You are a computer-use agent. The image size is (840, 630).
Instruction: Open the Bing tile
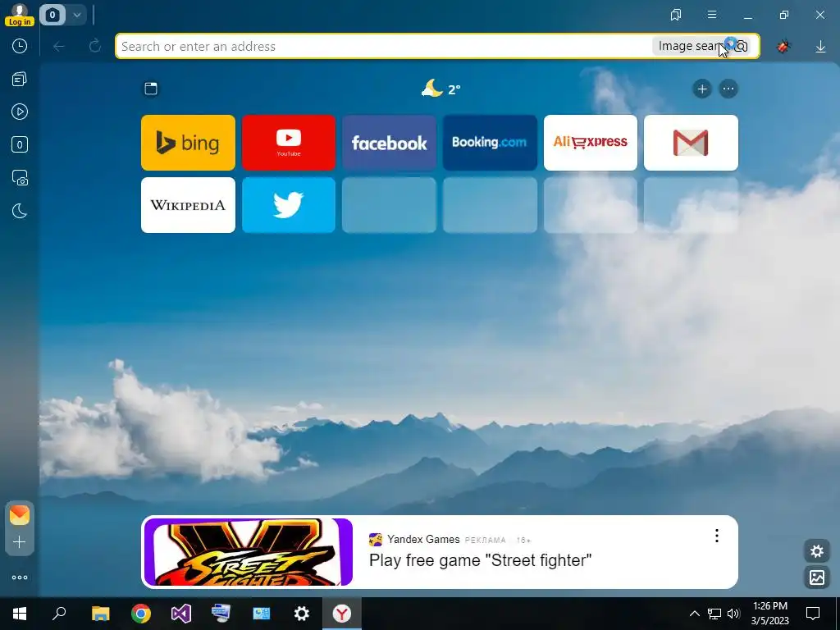188,143
